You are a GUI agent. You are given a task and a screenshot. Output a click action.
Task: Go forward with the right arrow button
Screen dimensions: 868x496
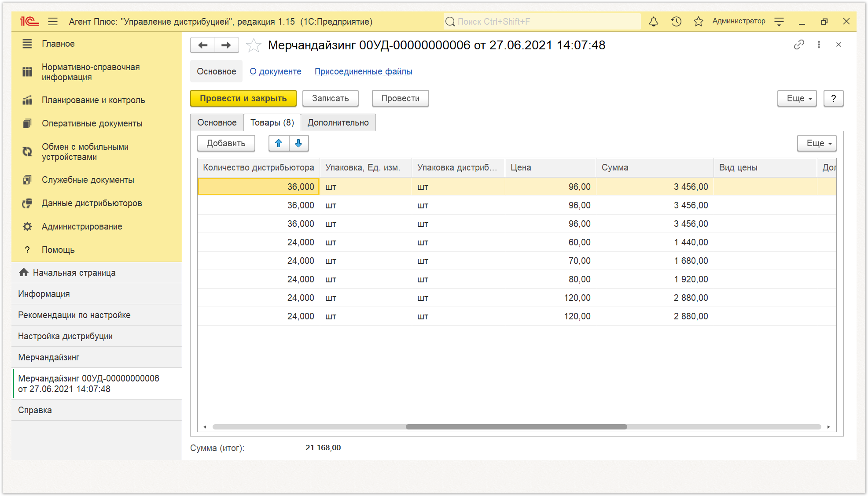pyautogui.click(x=227, y=45)
